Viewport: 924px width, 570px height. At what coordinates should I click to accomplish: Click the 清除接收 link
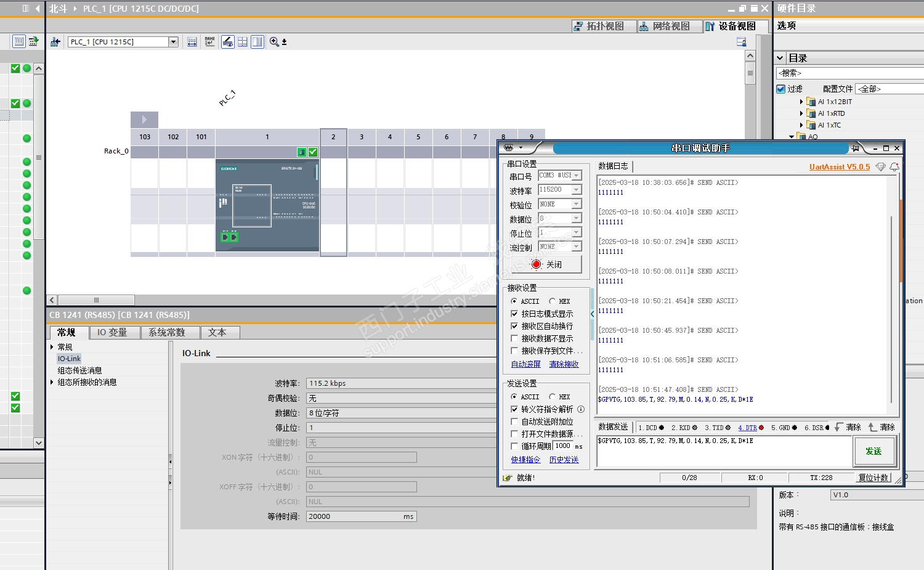(x=564, y=364)
